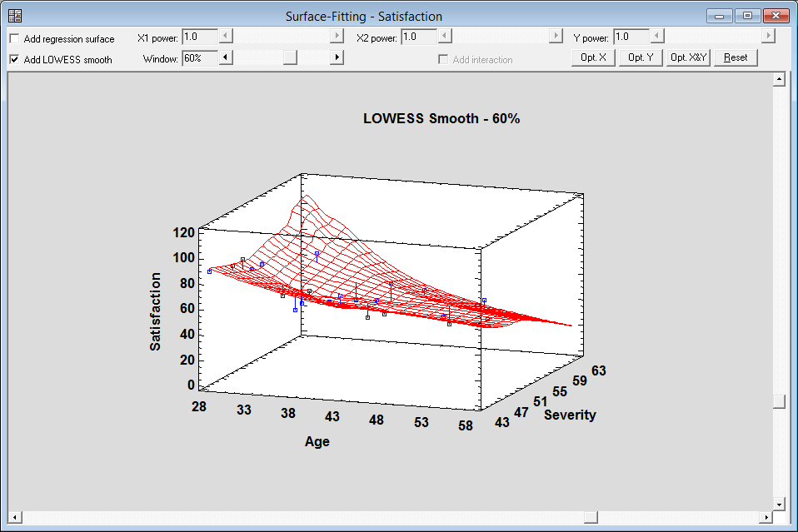Click the X1 power left arrow
The width and height of the screenshot is (798, 532).
click(x=226, y=37)
